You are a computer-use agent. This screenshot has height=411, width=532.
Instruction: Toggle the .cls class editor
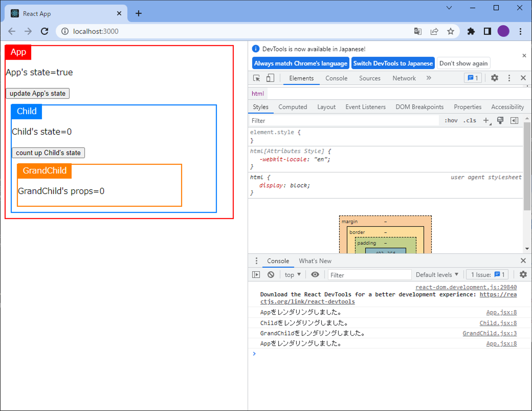tap(469, 120)
